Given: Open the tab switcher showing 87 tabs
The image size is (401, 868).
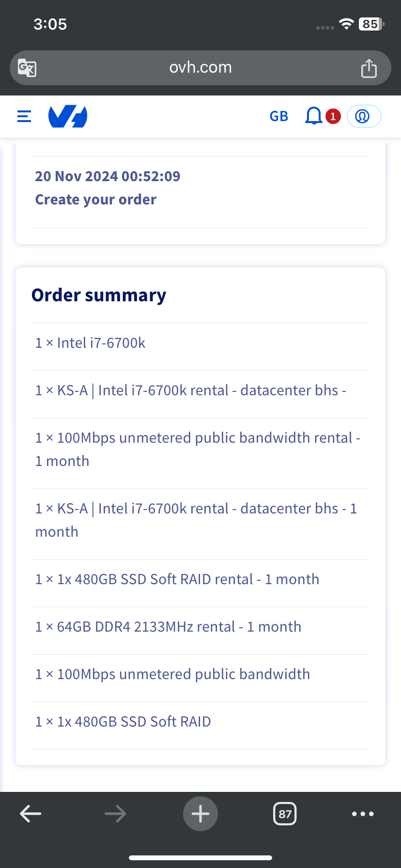Looking at the screenshot, I should (285, 814).
